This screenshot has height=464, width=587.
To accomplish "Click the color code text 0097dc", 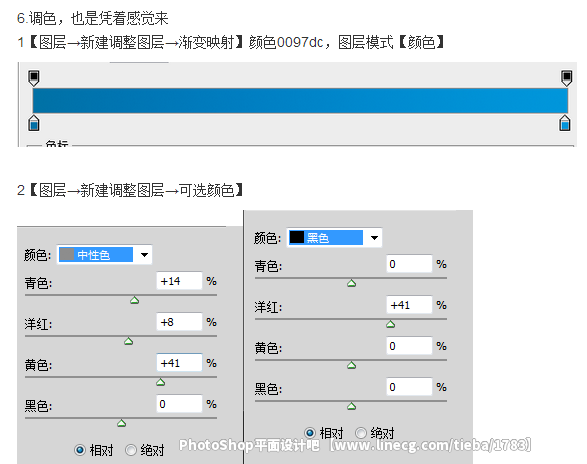I will [300, 42].
